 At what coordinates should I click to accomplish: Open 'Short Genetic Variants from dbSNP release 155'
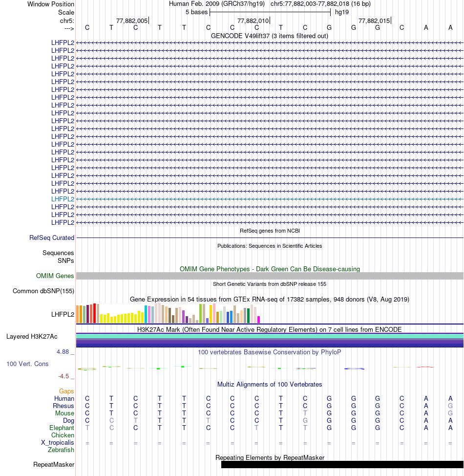coord(270,284)
